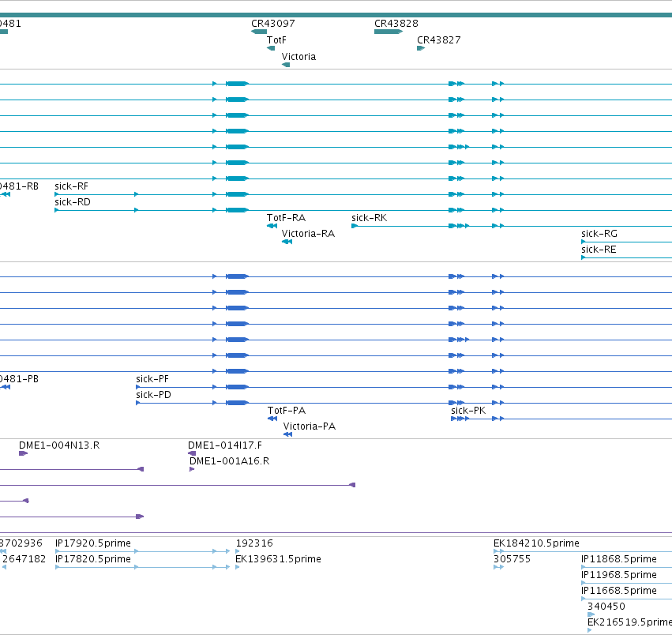The width and height of the screenshot is (672, 635).
Task: Click the CR43828 gene bar glyph
Action: click(x=389, y=32)
